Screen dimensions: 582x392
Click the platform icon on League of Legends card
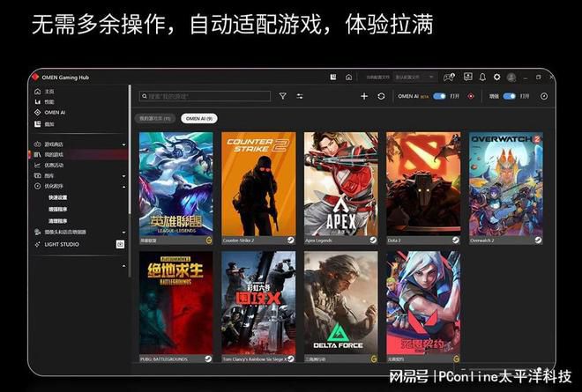coord(209,240)
